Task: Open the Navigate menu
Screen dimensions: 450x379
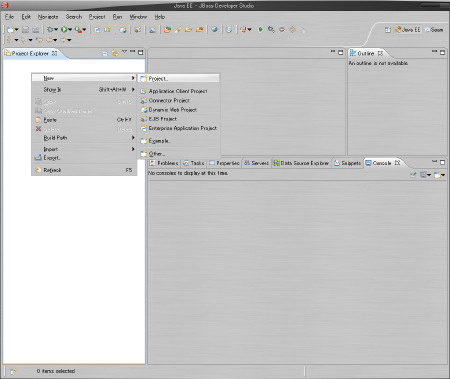Action: (48, 17)
